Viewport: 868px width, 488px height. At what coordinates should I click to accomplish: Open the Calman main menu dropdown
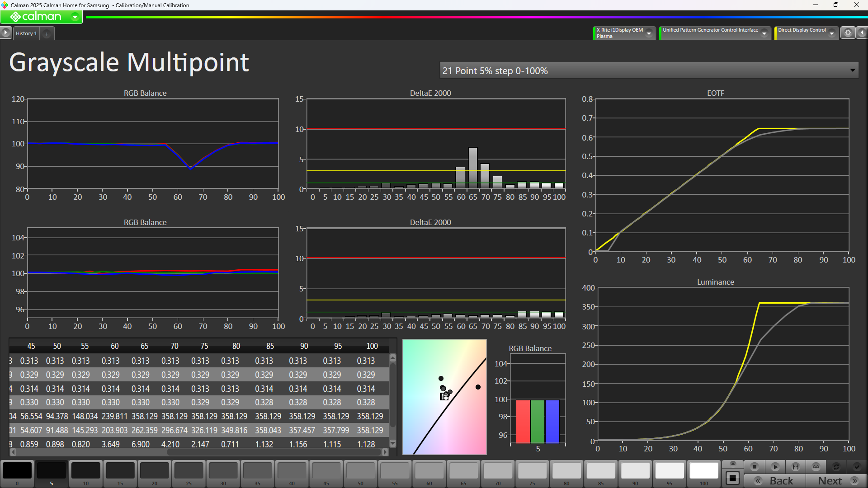pos(75,17)
